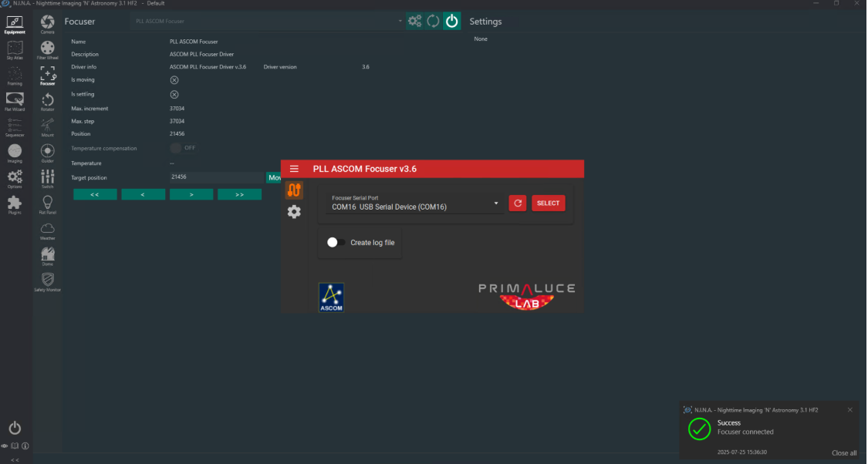Go to the Framing section
Screen dimensions: 868x464
(x=15, y=76)
